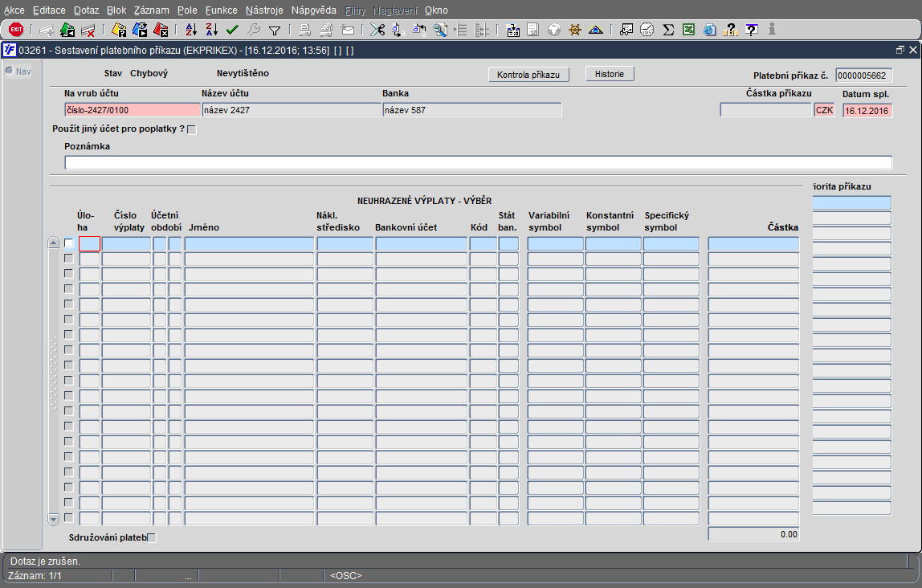
Task: Open the filter funnel icon
Action: click(x=274, y=30)
